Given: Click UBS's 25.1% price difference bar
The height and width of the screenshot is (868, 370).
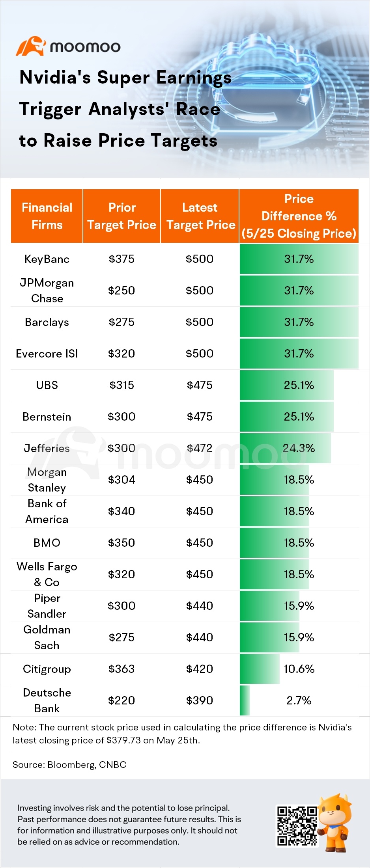Looking at the screenshot, I should (x=287, y=385).
